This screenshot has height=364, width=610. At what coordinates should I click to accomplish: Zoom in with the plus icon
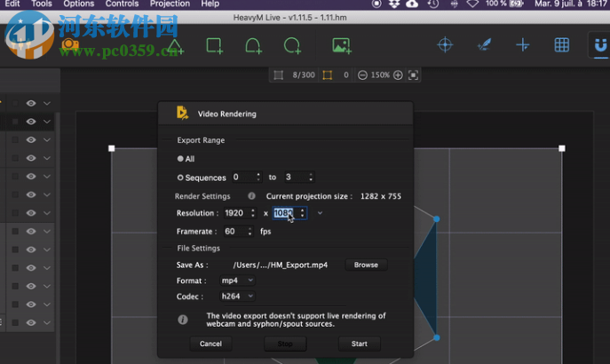click(398, 75)
